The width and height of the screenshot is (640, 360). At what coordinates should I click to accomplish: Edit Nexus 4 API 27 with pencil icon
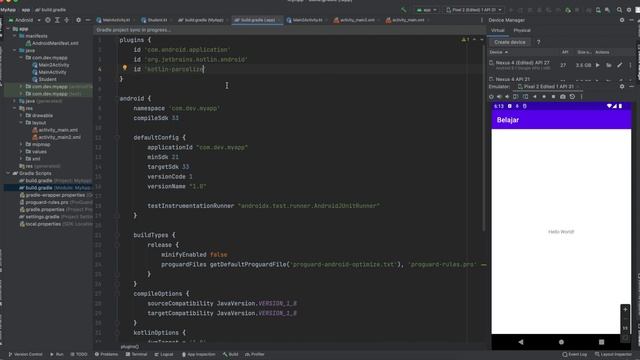[x=620, y=65]
